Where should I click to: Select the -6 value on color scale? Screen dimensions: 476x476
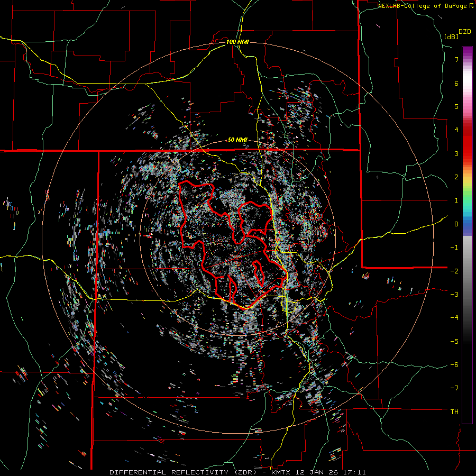click(454, 365)
